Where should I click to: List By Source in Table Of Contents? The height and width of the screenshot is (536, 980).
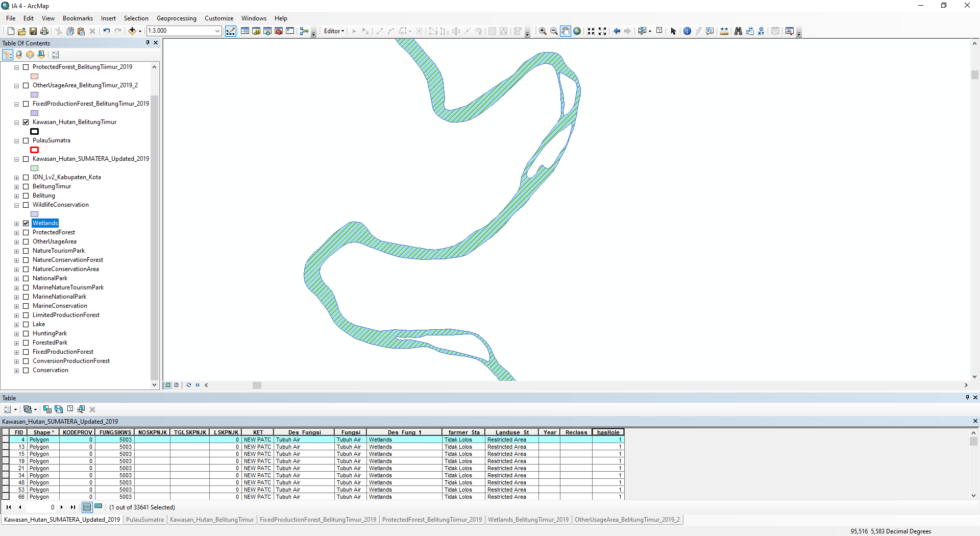(19, 55)
